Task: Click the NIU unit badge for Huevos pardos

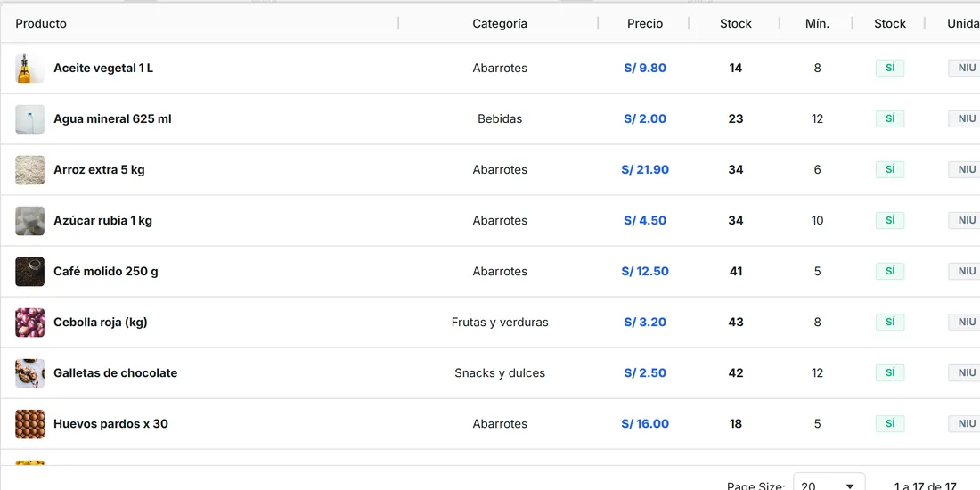Action: [x=964, y=423]
